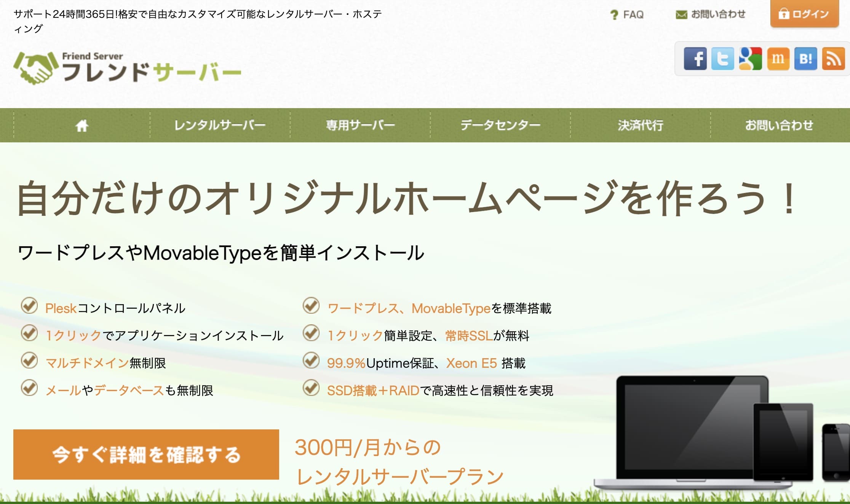
Task: Click the checkmark beside 99.9%Uptime保証
Action: [311, 360]
